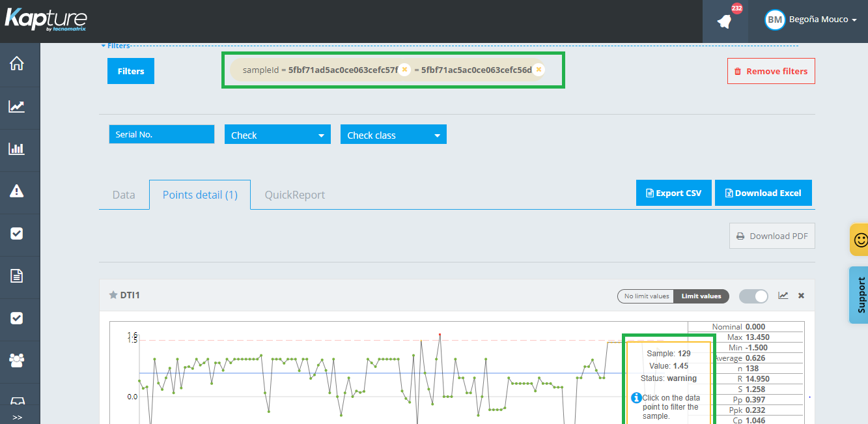Open the Support side tab

860,295
